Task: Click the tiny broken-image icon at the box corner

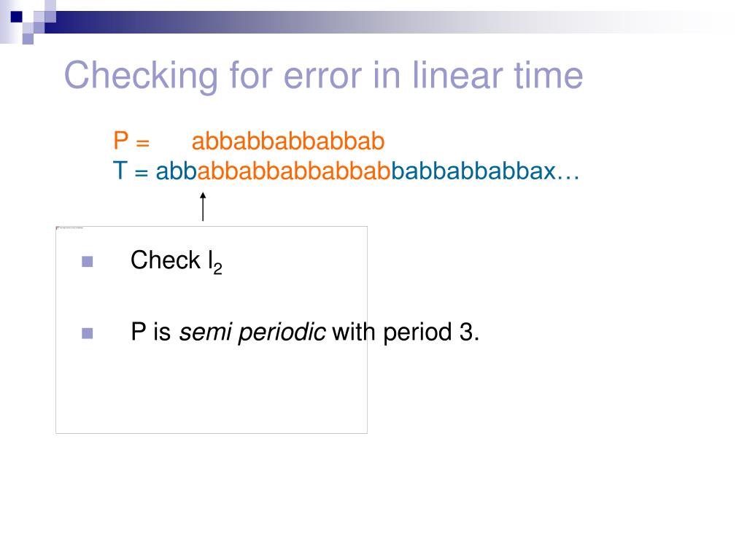Action: pyautogui.click(x=58, y=228)
